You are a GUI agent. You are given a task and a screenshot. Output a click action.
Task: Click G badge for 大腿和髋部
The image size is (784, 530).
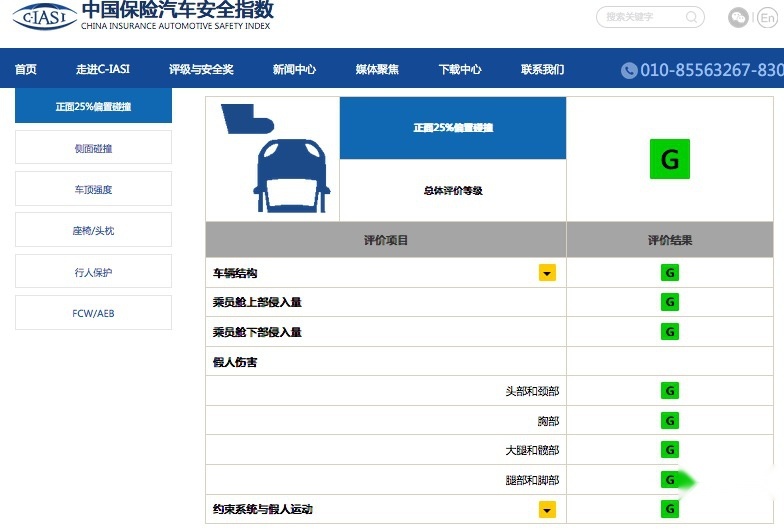[670, 450]
